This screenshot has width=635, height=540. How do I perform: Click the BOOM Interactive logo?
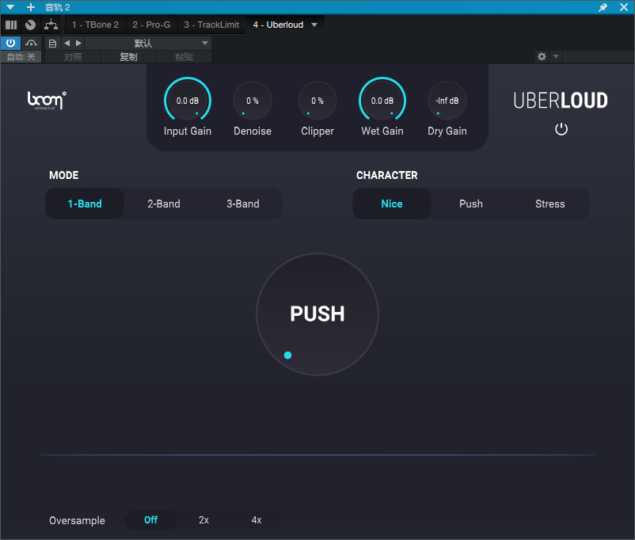click(x=47, y=101)
